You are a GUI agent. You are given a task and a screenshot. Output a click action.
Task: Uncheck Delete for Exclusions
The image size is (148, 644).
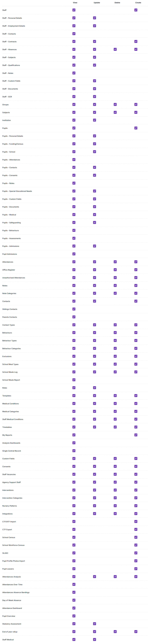[x=115, y=356]
